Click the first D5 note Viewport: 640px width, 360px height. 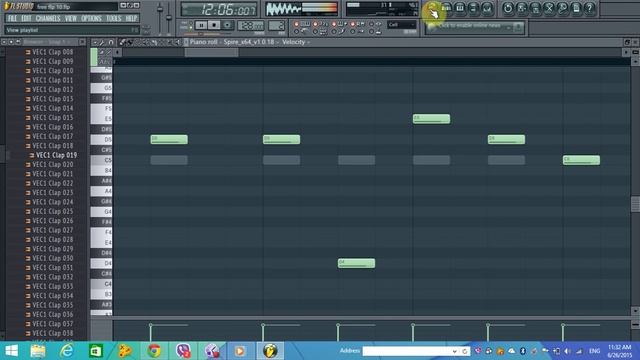169,140
